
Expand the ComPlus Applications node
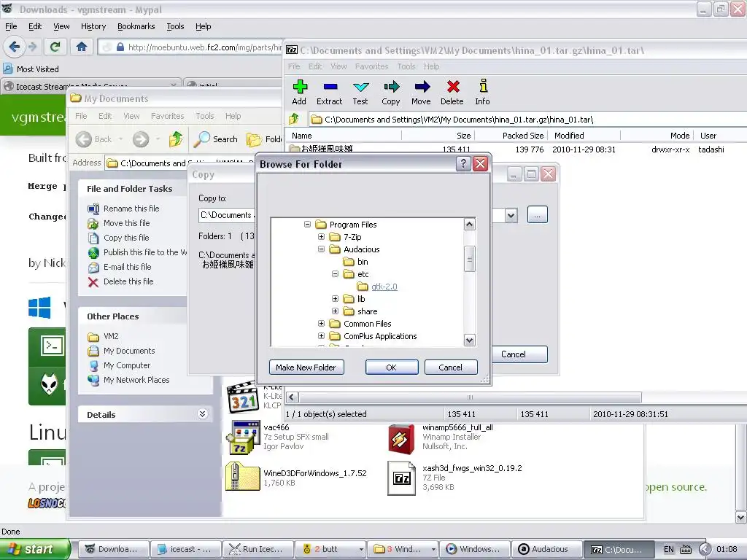click(321, 335)
